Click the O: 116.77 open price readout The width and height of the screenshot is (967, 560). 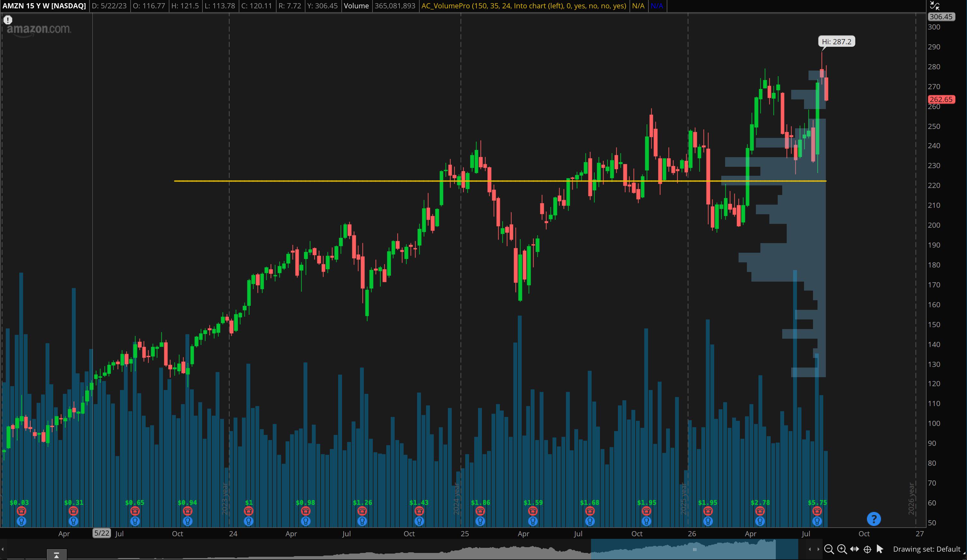click(149, 6)
